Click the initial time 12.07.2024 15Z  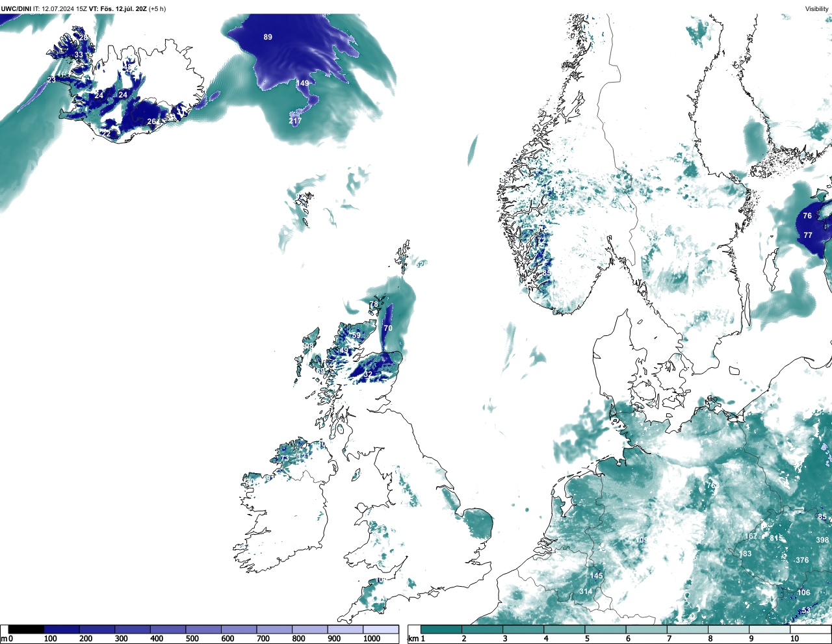pyautogui.click(x=64, y=8)
